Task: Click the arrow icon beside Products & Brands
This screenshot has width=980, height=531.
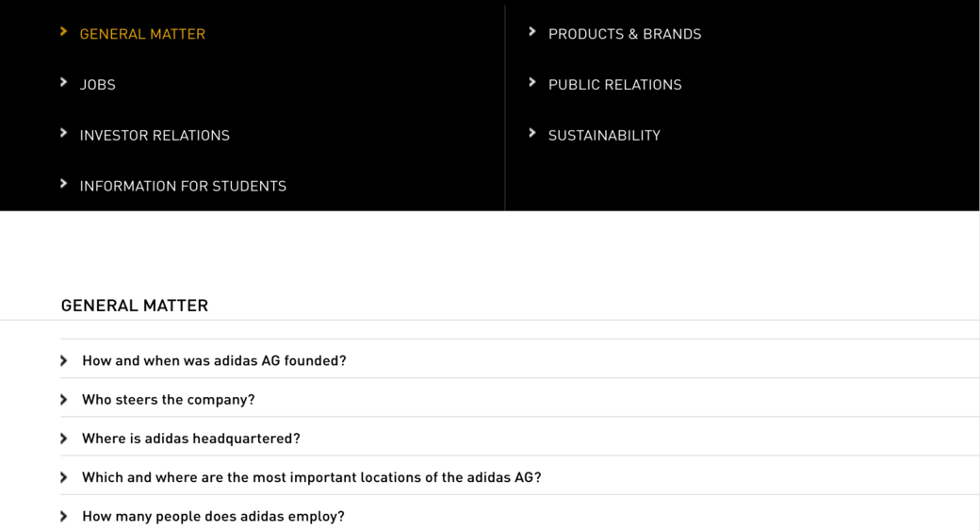Action: tap(532, 32)
